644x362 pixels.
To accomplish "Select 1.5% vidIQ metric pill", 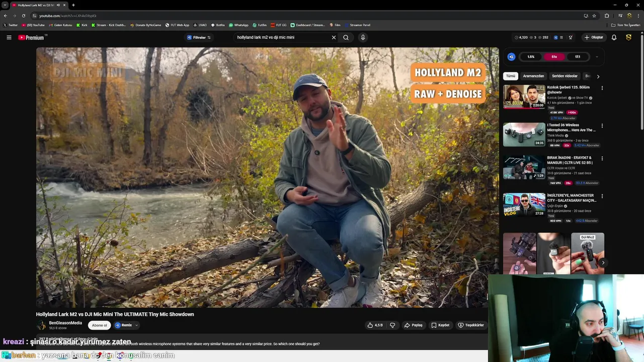I will [531, 57].
